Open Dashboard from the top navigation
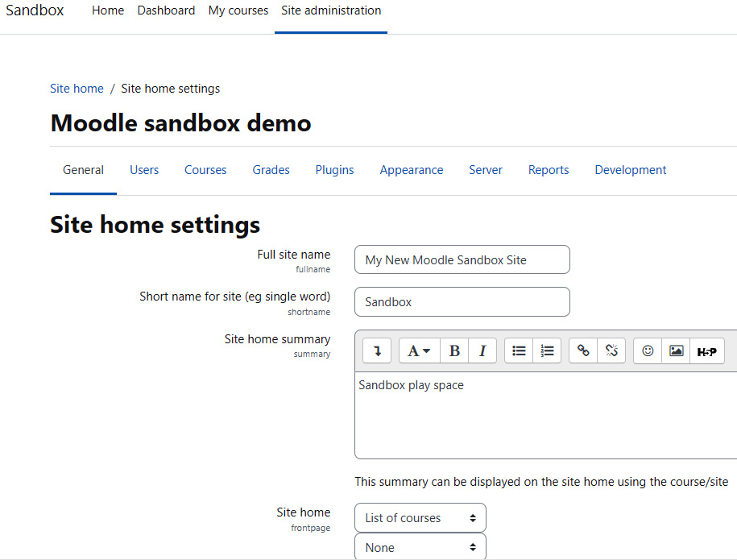Image resolution: width=737 pixels, height=560 pixels. (166, 10)
